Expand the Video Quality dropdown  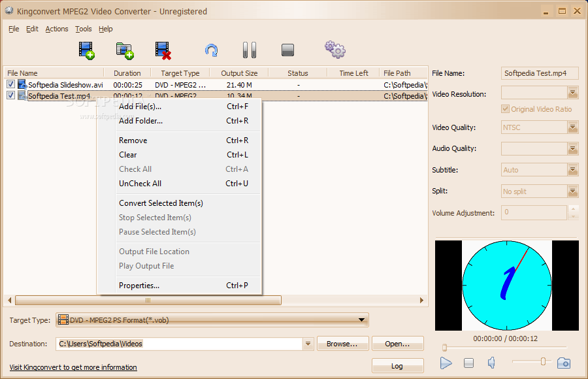coord(572,127)
